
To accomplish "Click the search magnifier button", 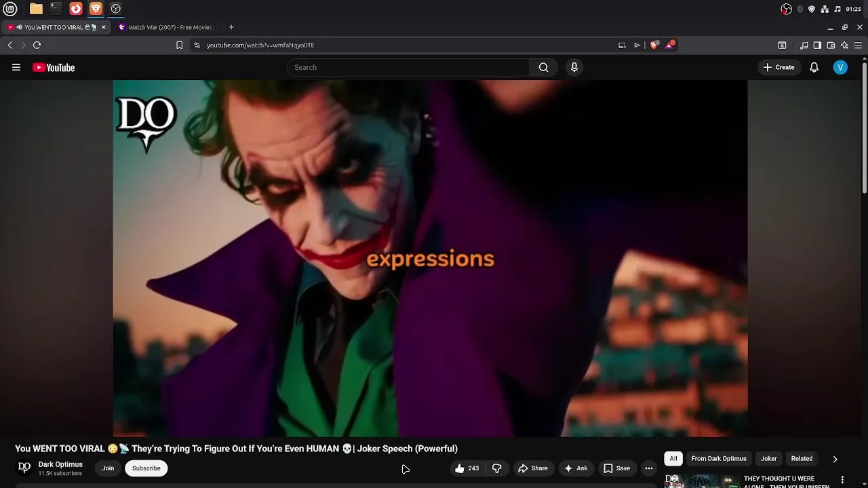I will [543, 67].
